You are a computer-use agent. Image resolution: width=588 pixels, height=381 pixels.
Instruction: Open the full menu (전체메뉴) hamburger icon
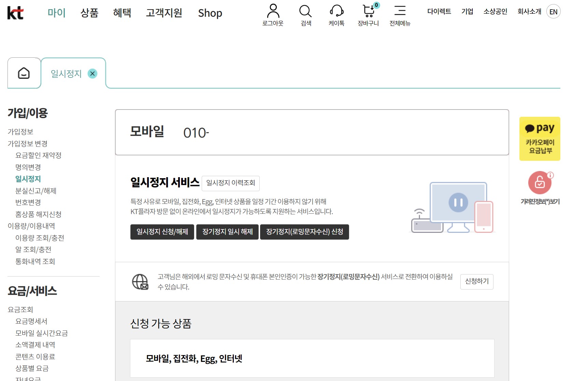pos(400,15)
